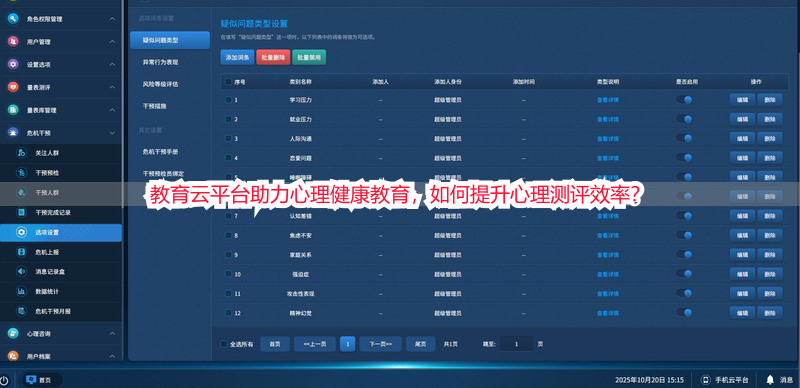Toggle the enable switch for 就业压力
The image size is (800, 388).
coord(684,119)
